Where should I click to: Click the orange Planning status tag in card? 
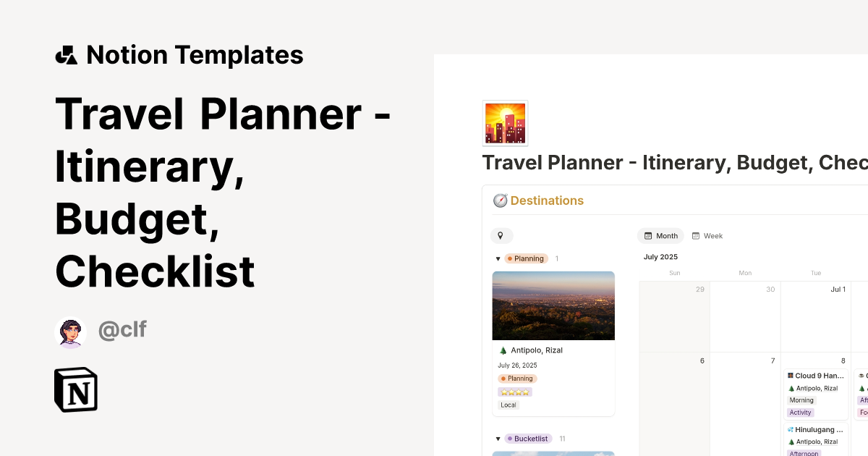[x=517, y=379]
